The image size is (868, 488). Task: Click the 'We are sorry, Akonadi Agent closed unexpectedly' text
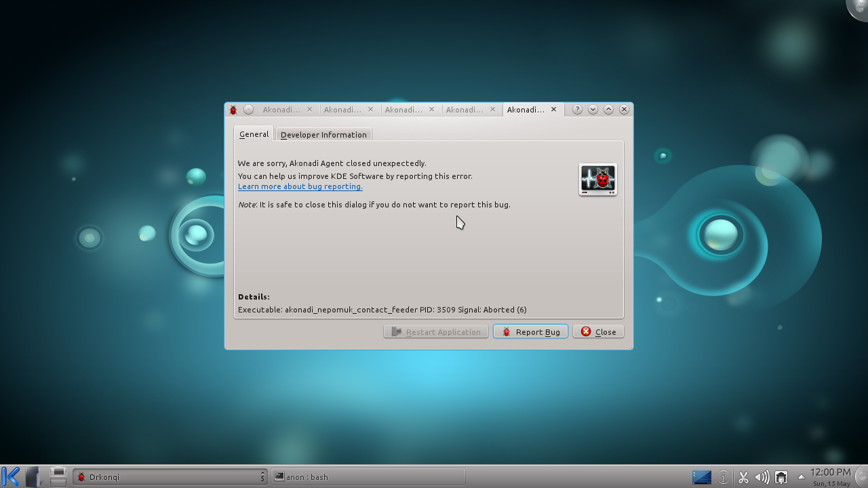(x=332, y=163)
